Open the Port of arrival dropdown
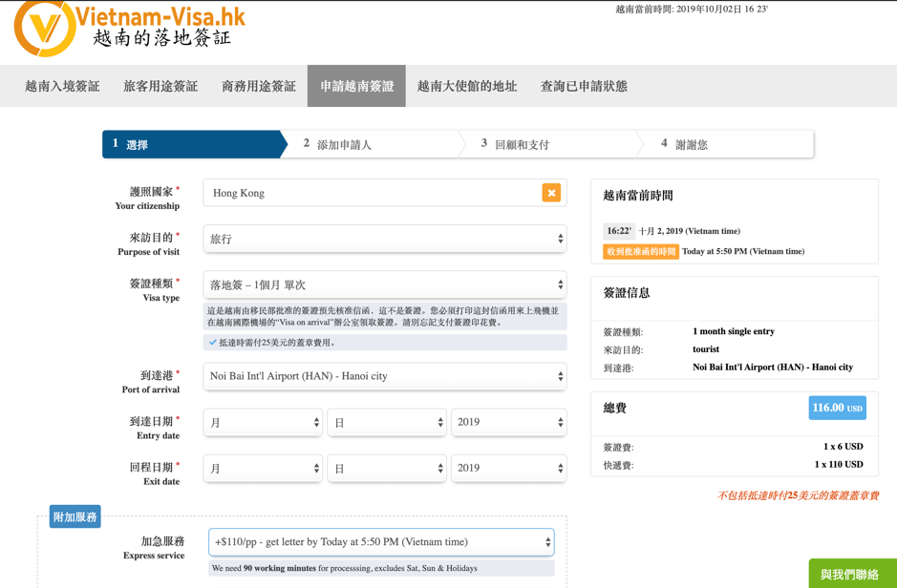Viewport: 897px width, 588px height. tap(384, 376)
